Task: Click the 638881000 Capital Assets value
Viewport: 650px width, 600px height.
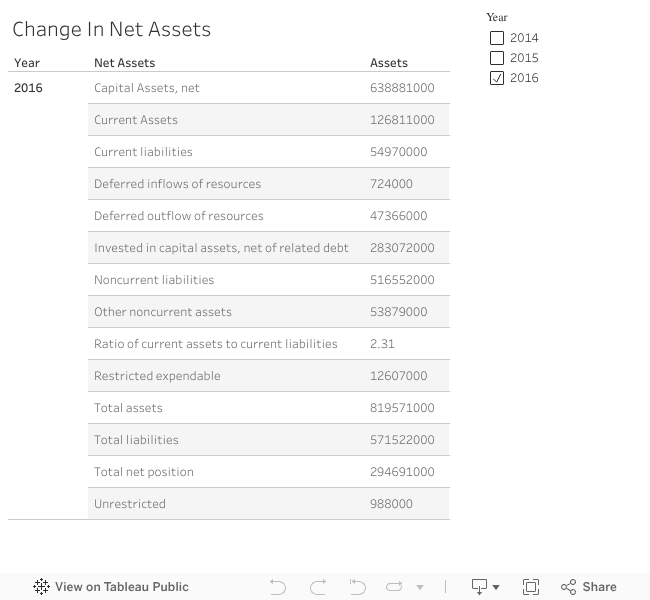Action: [x=402, y=88]
